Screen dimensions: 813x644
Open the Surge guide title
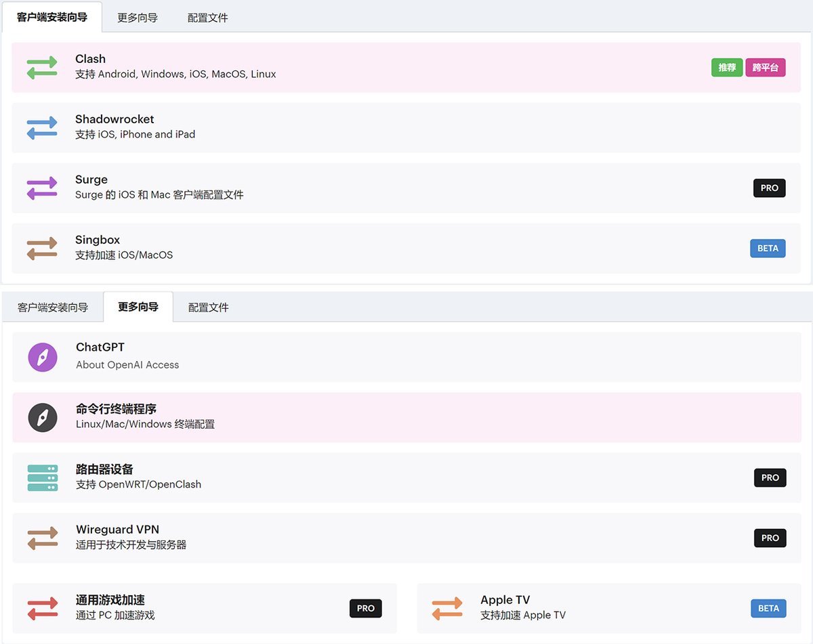pos(91,179)
